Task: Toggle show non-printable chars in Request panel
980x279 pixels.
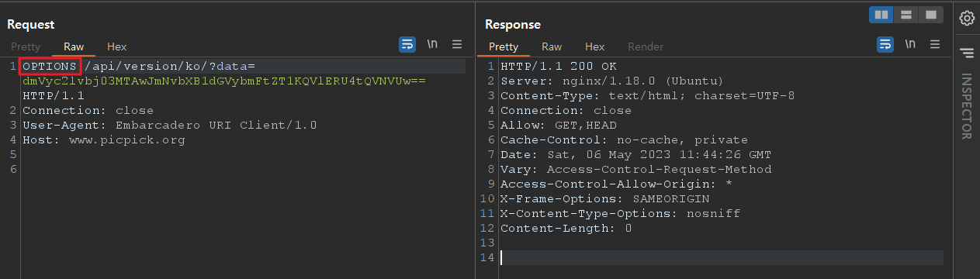Action: [432, 44]
